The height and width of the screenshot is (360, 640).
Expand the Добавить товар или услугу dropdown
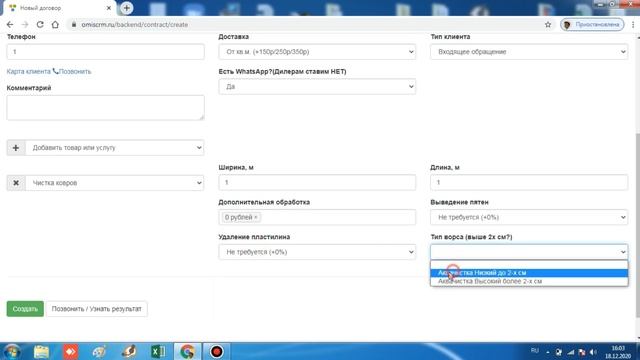pyautogui.click(x=115, y=148)
